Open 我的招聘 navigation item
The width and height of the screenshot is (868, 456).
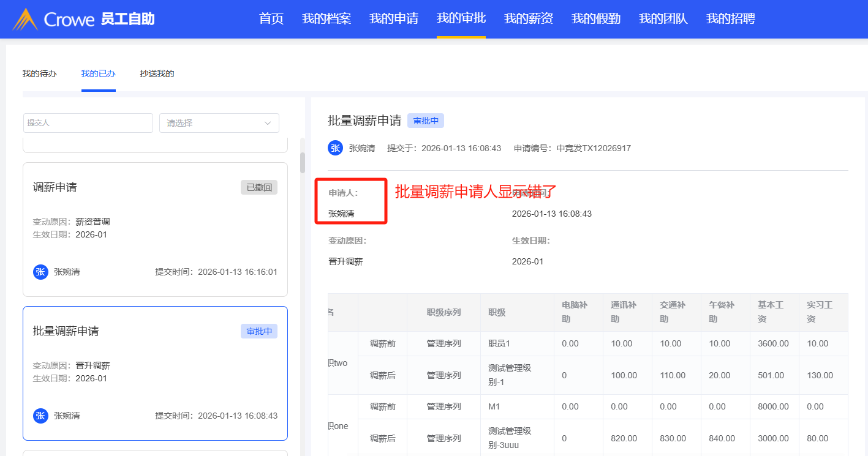730,18
